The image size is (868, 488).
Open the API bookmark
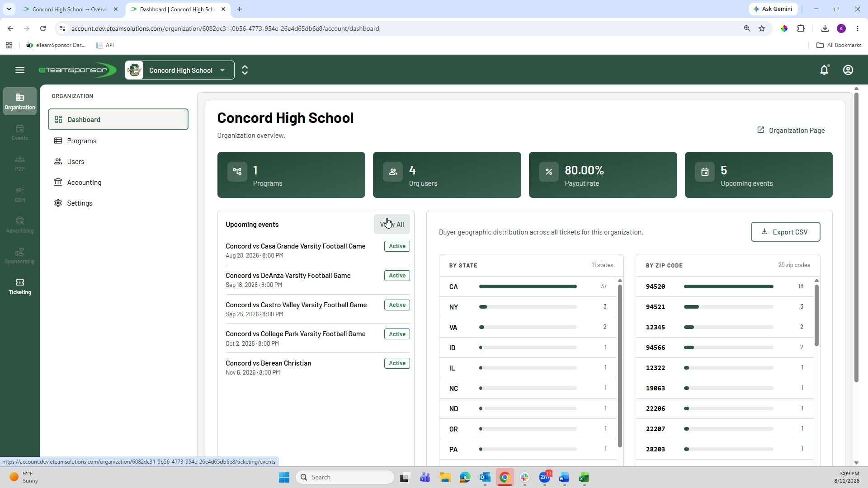105,45
